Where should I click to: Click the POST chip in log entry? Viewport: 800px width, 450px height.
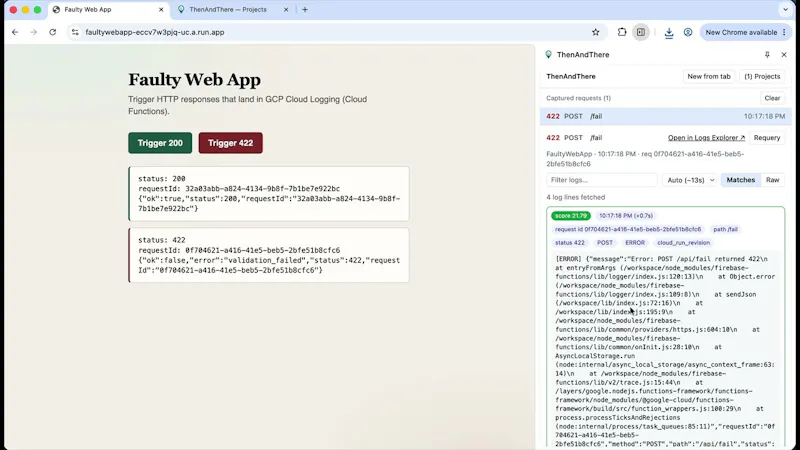(605, 243)
